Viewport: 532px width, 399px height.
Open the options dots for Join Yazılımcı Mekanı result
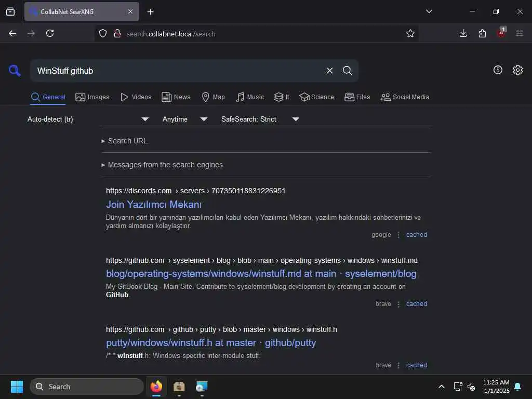pos(398,235)
